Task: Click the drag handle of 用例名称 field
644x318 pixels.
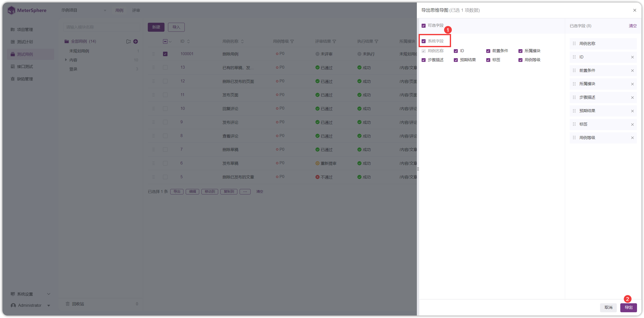Action: click(x=574, y=43)
